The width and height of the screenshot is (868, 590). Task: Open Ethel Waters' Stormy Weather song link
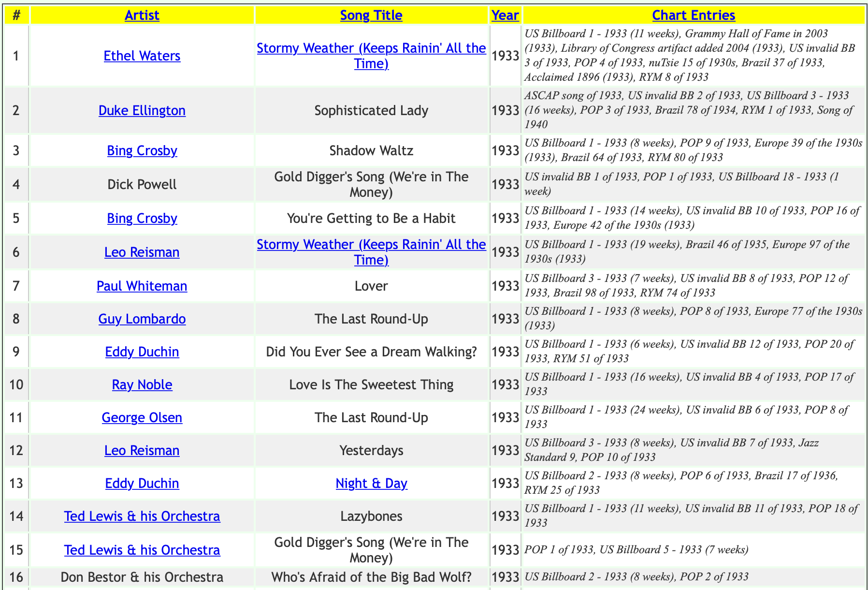point(371,56)
